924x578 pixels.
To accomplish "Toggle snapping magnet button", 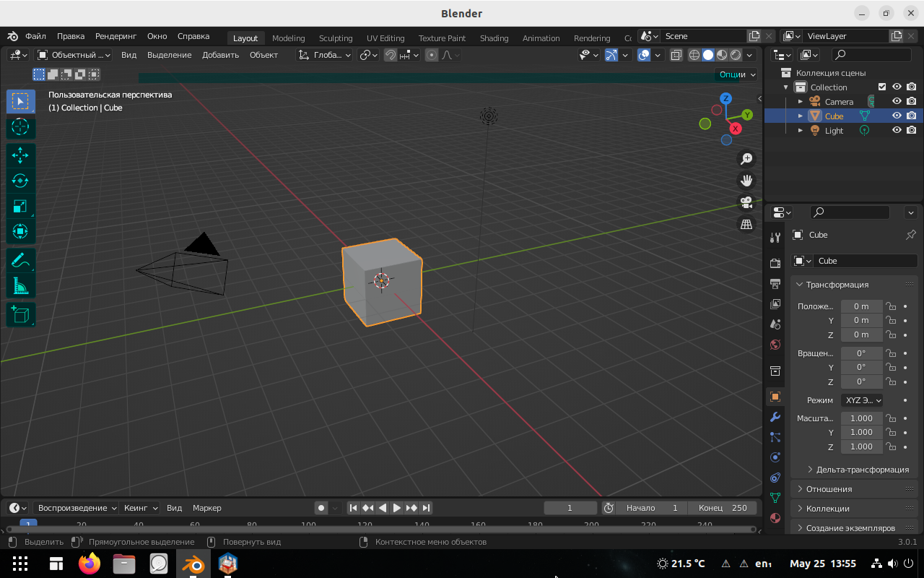I will coord(391,55).
